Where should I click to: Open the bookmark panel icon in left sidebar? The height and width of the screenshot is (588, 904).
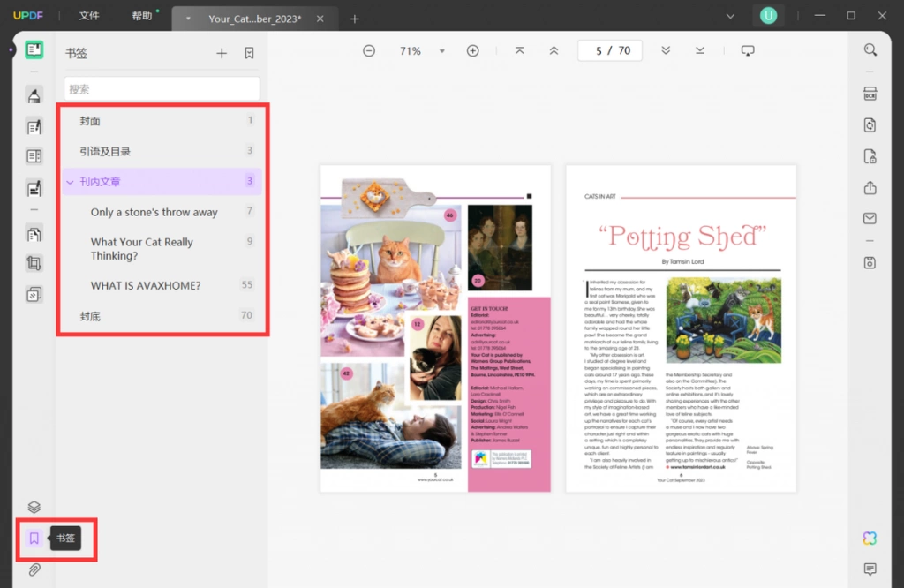click(34, 539)
